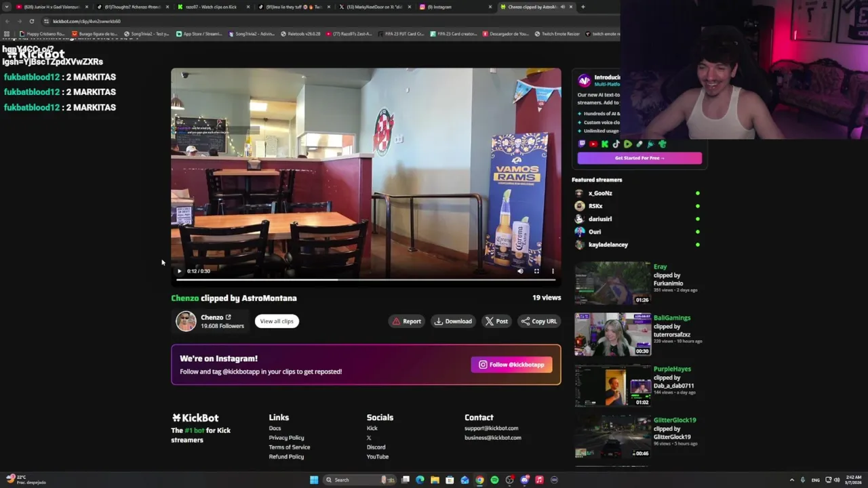The height and width of the screenshot is (488, 868).
Task: Reload the page
Action: click(x=31, y=21)
